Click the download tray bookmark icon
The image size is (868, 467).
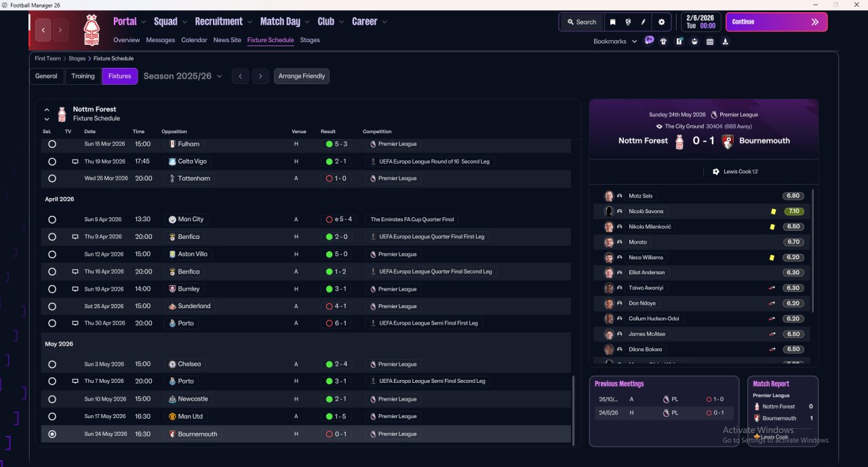[x=726, y=41]
